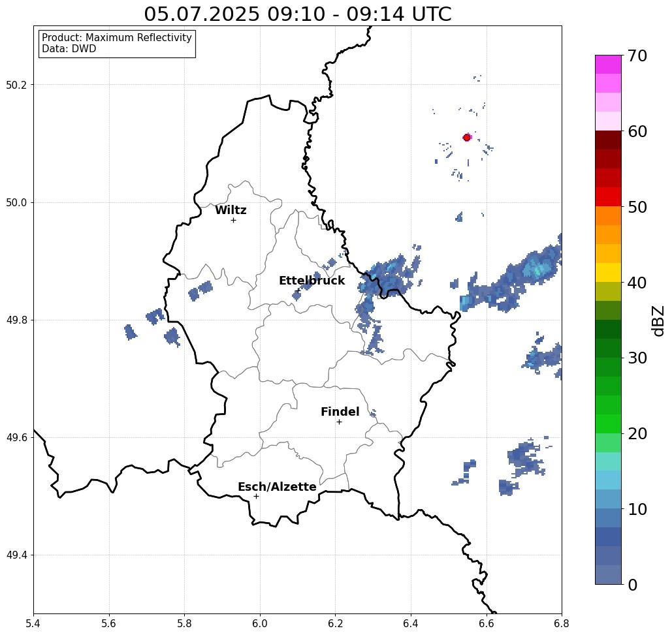
Task: Click the 10 value on the colorbar
Action: [x=637, y=509]
